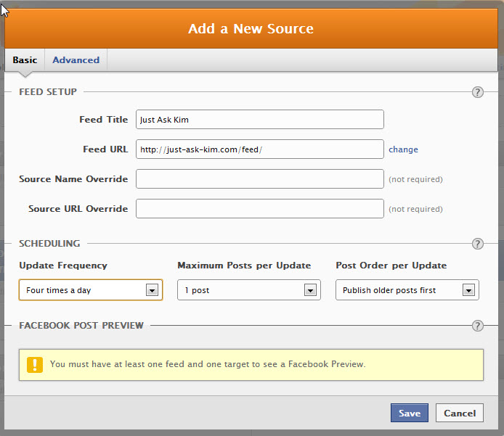
Task: Click the yellow warning exclamation icon
Action: pos(35,365)
